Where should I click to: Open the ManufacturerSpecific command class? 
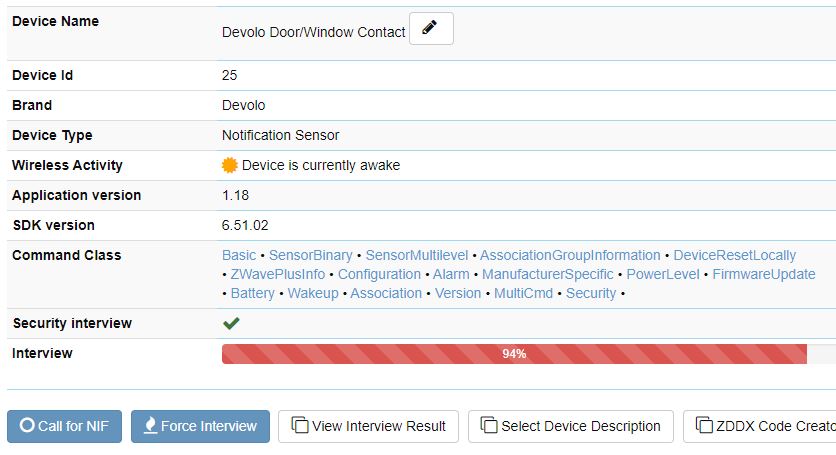click(548, 275)
